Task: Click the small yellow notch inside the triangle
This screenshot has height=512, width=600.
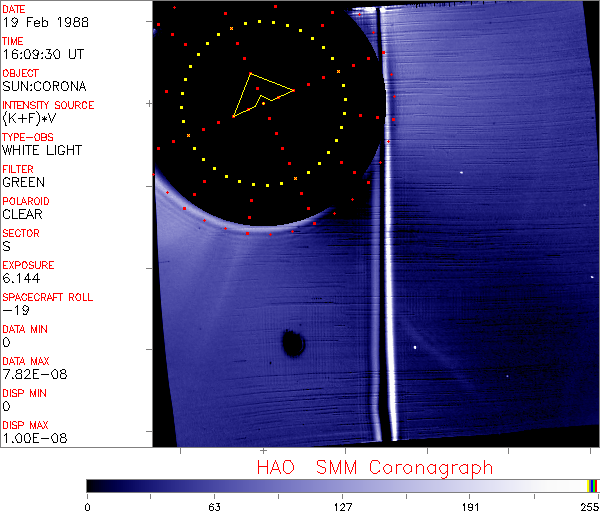Action: (261, 100)
